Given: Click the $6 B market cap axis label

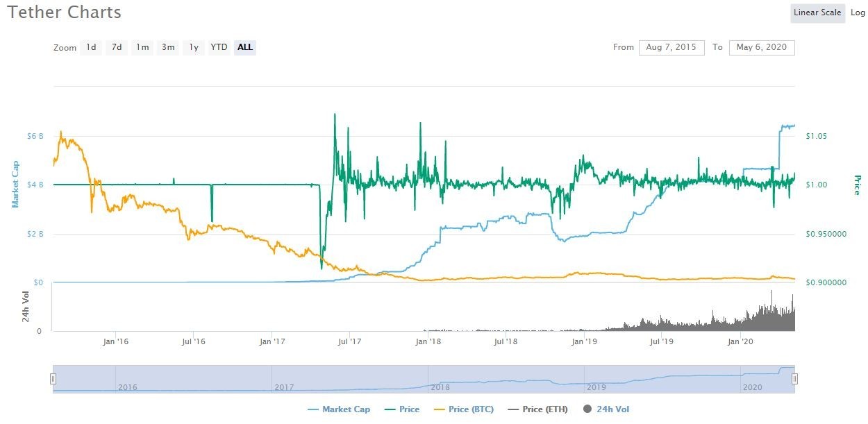Looking at the screenshot, I should (35, 136).
